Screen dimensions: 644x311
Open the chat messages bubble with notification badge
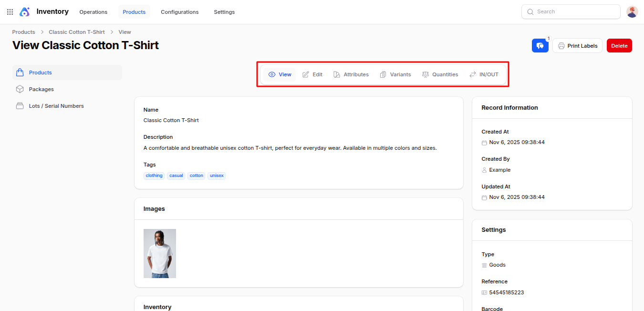click(540, 45)
